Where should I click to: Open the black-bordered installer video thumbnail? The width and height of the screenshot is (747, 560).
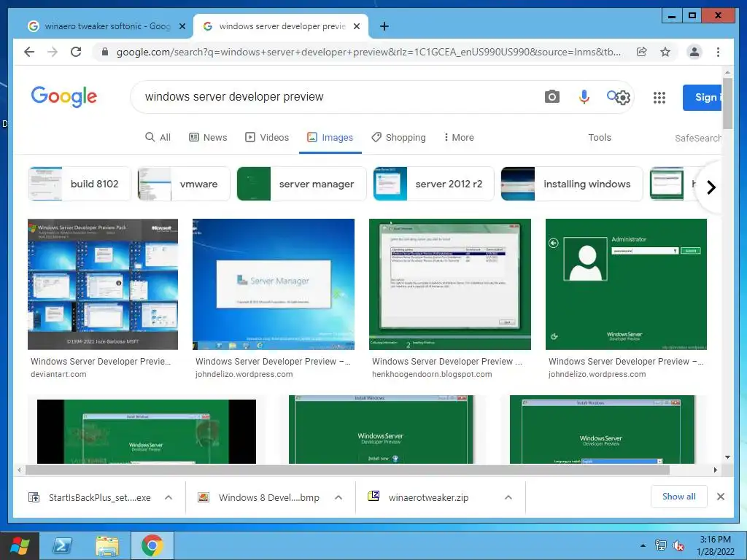[146, 432]
